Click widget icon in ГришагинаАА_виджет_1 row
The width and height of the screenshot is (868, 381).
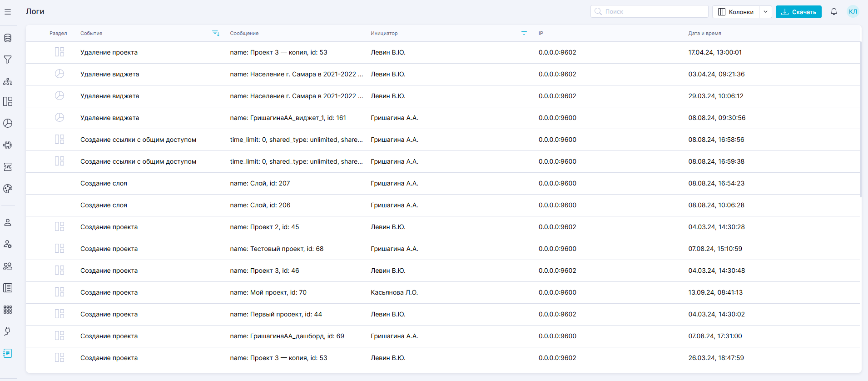(x=60, y=117)
